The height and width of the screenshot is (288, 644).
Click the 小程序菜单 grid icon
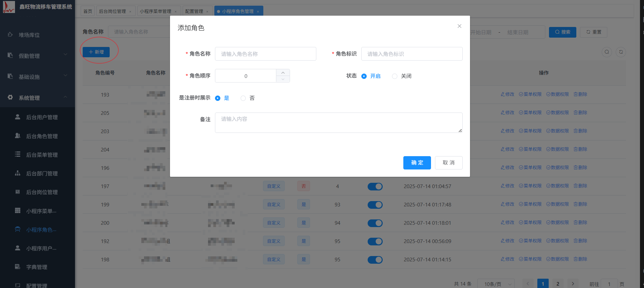[18, 210]
